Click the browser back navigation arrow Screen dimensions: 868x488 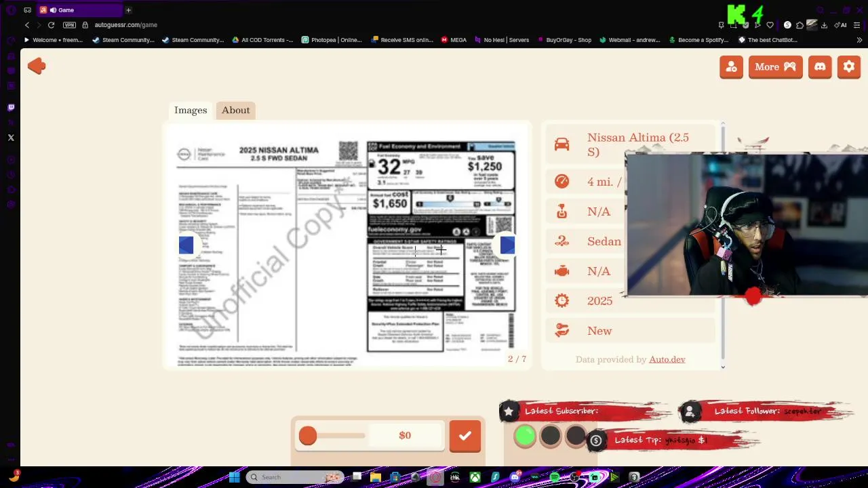tap(27, 24)
